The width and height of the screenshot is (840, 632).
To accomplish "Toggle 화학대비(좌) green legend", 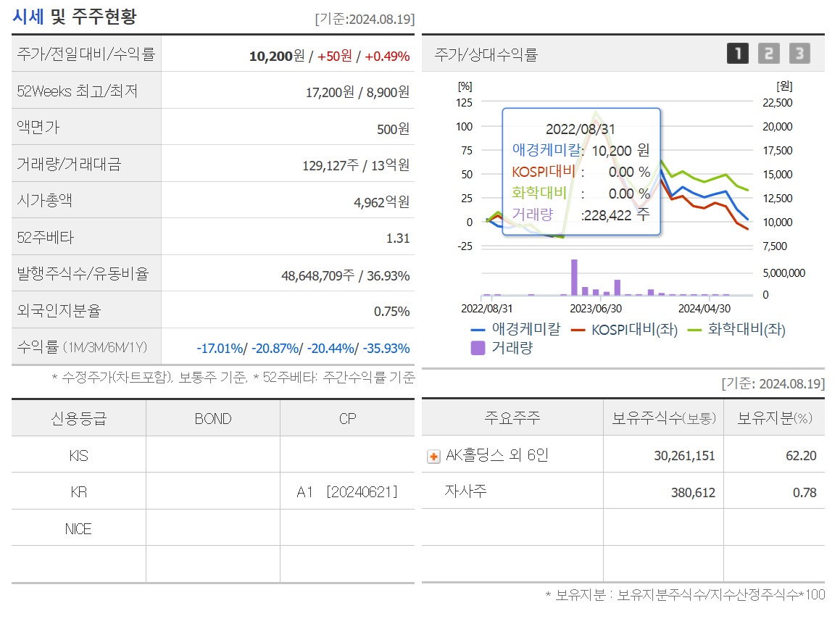I will (x=736, y=329).
